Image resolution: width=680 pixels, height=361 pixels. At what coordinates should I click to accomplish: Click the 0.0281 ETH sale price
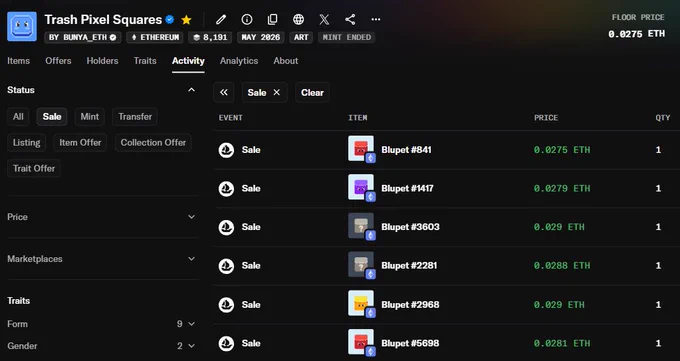tap(562, 343)
